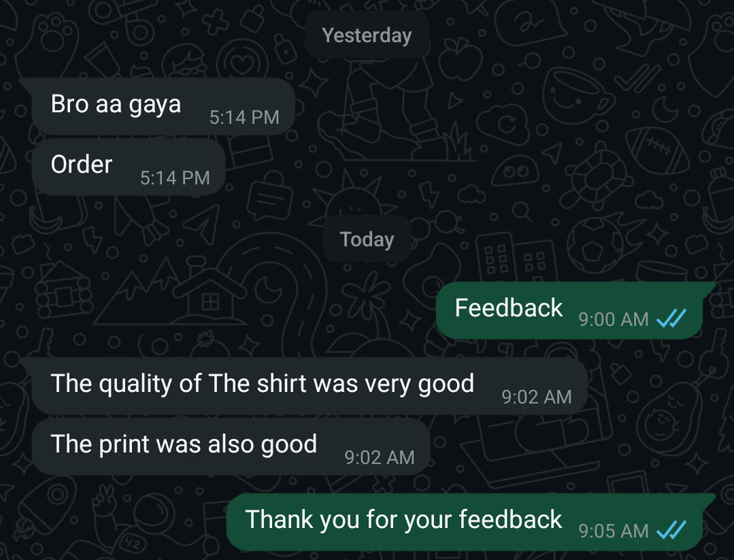Click the blue read ticks on Thank you message
This screenshot has width=734, height=560.
(x=671, y=531)
